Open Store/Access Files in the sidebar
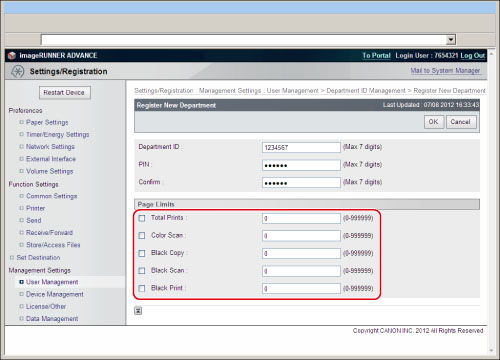Image resolution: width=500 pixels, height=360 pixels. [x=53, y=245]
